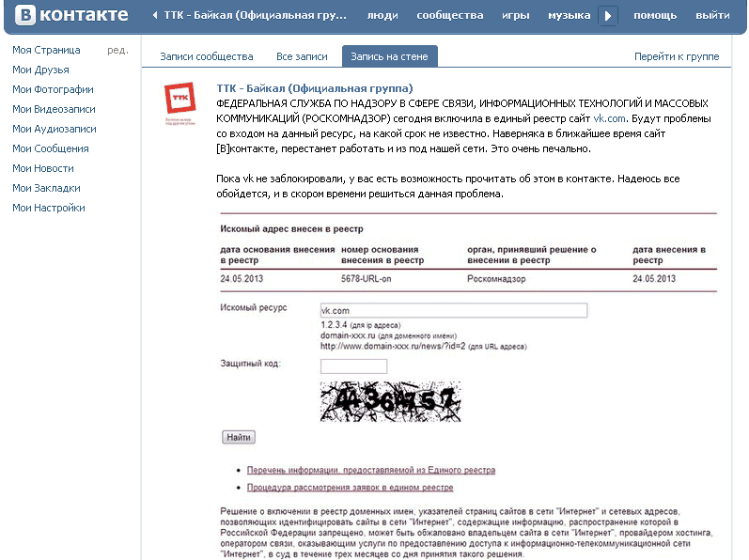Click the Искомый ресурс field containing vk.com
The image size is (749, 560).
(454, 310)
